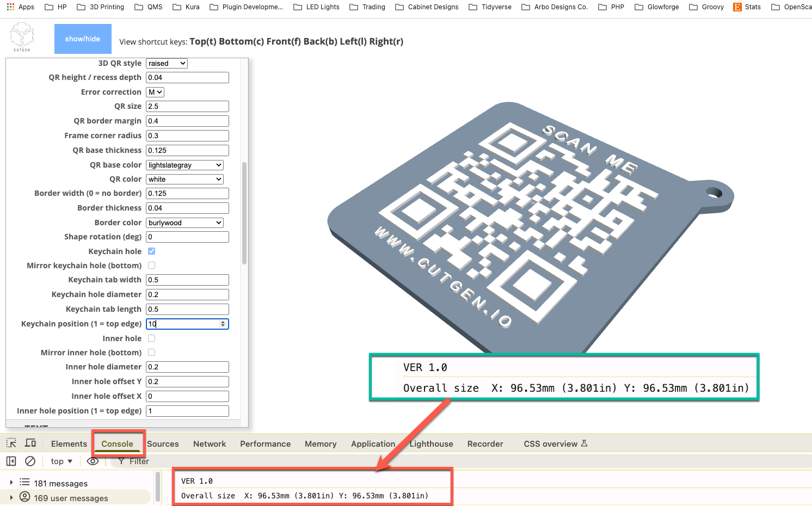The width and height of the screenshot is (812, 506).
Task: Open the Elements tab in DevTools
Action: coord(69,443)
